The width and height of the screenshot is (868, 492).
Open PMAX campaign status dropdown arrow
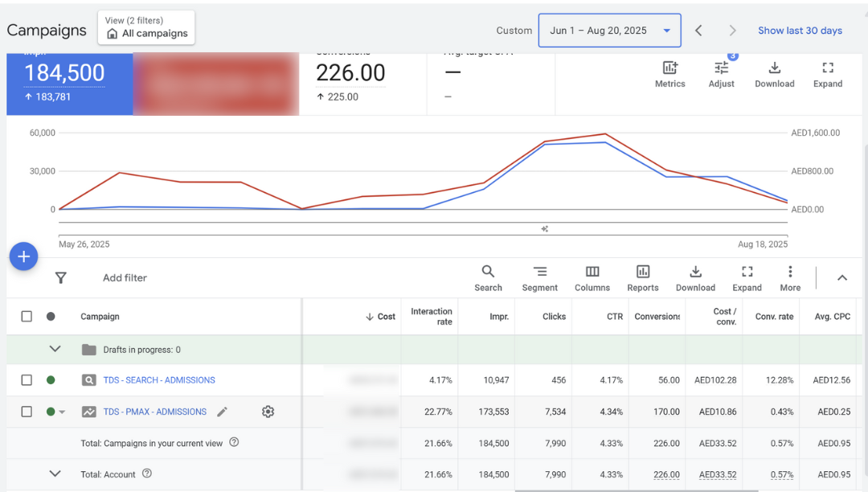click(x=63, y=412)
